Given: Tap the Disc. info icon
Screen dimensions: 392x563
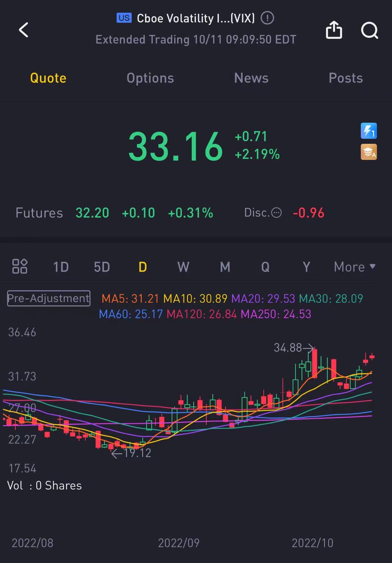Looking at the screenshot, I should coord(276,213).
